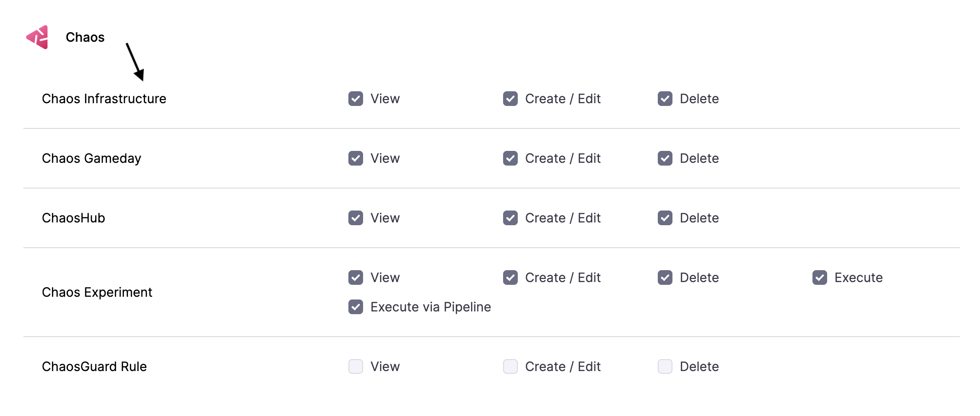Toggle Create / Edit for Chaos Experiment
The width and height of the screenshot is (980, 416).
click(510, 277)
